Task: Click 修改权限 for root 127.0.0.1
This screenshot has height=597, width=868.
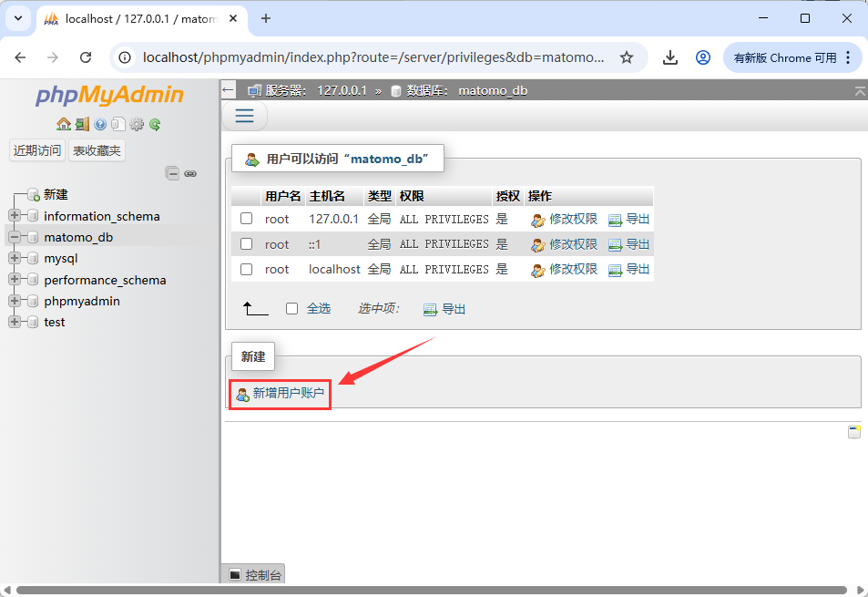Action: [x=574, y=220]
